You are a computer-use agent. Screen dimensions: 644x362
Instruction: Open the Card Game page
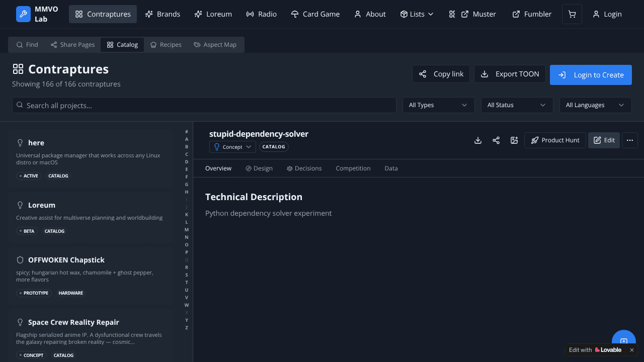click(315, 14)
